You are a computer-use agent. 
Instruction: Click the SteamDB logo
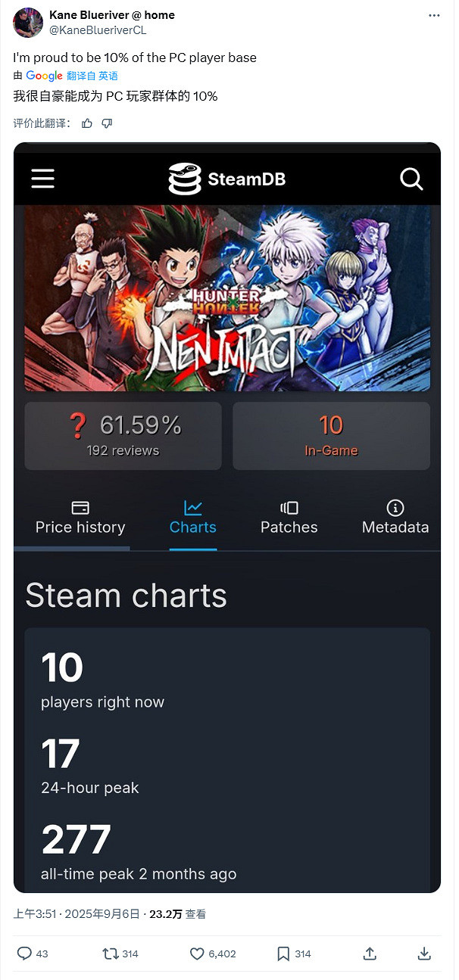(x=226, y=179)
